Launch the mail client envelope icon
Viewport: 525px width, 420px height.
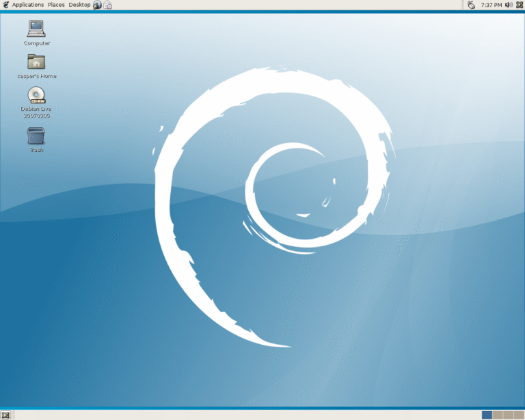tap(108, 5)
